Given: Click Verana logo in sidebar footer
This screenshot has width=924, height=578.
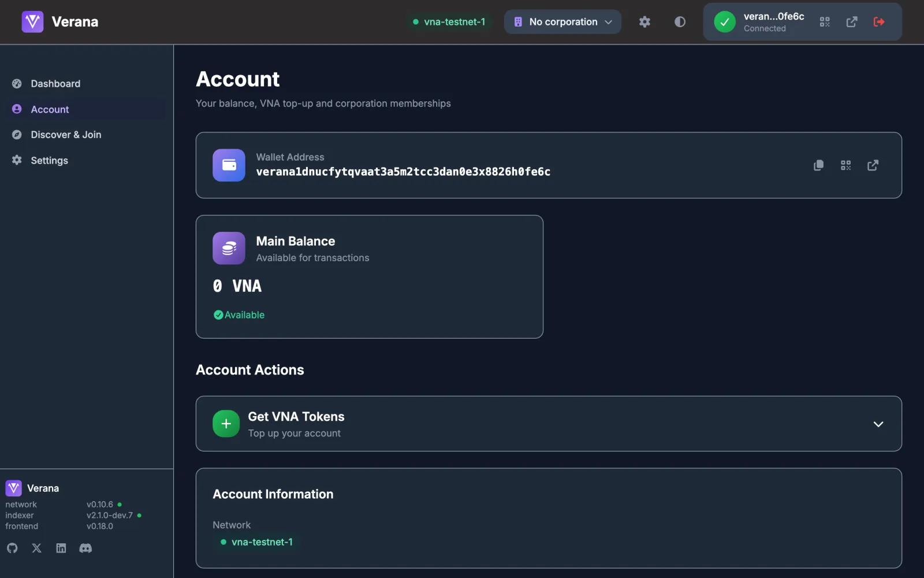Looking at the screenshot, I should 14,488.
